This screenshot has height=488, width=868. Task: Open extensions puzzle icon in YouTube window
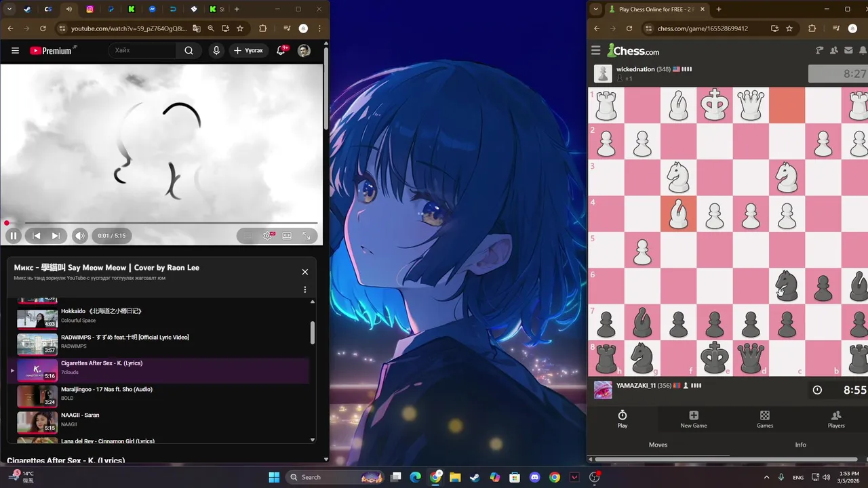point(263,28)
